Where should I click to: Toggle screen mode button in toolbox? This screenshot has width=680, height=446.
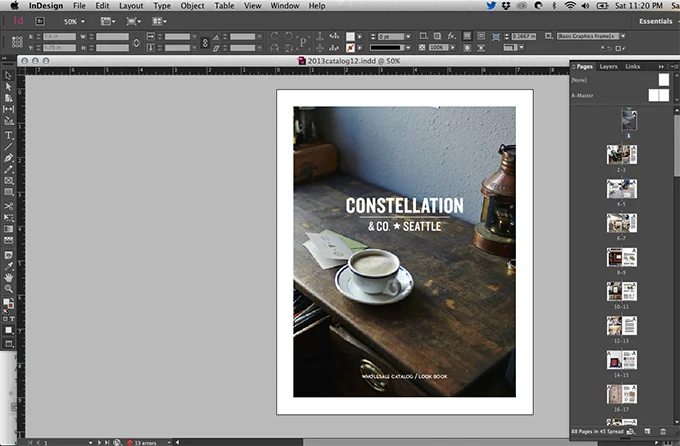pyautogui.click(x=8, y=344)
